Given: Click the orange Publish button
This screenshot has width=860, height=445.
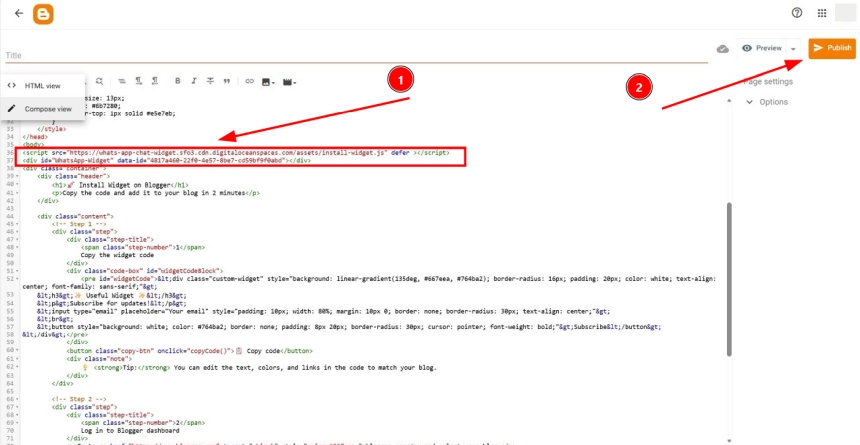Looking at the screenshot, I should coord(831,48).
